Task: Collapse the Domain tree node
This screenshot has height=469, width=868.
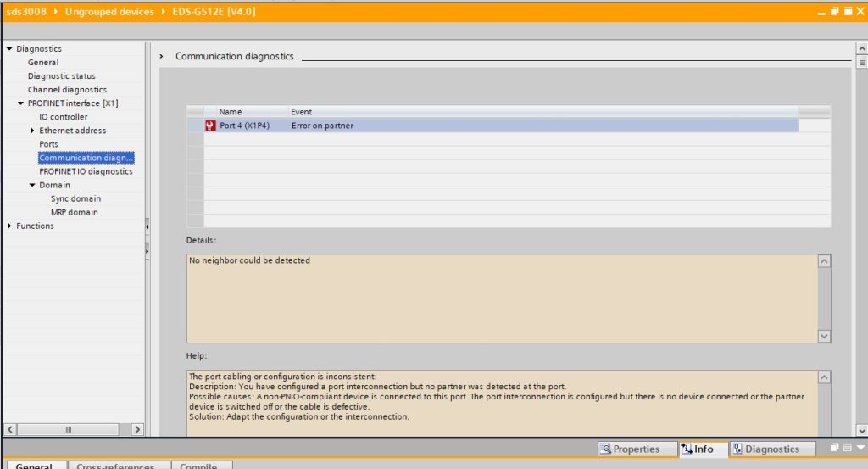Action: 32,185
